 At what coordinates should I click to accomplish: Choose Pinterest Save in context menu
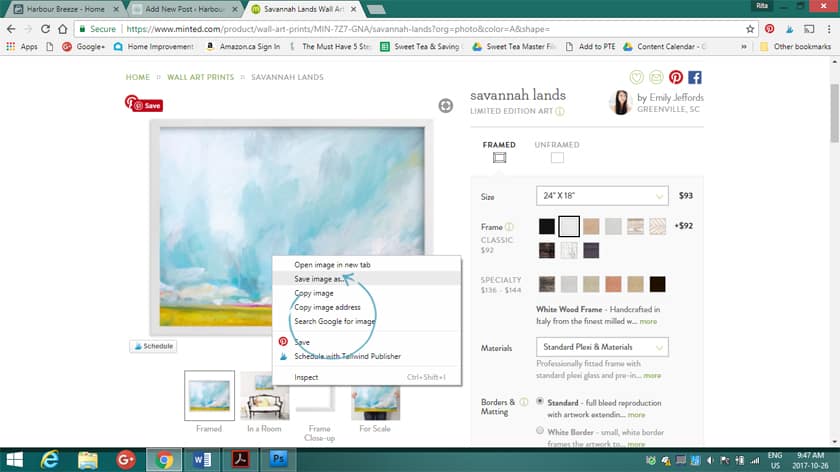[x=366, y=342]
